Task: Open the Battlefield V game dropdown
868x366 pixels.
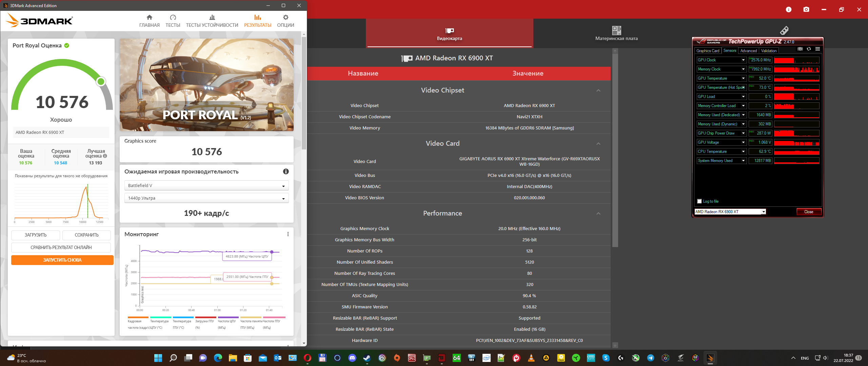Action: click(206, 186)
